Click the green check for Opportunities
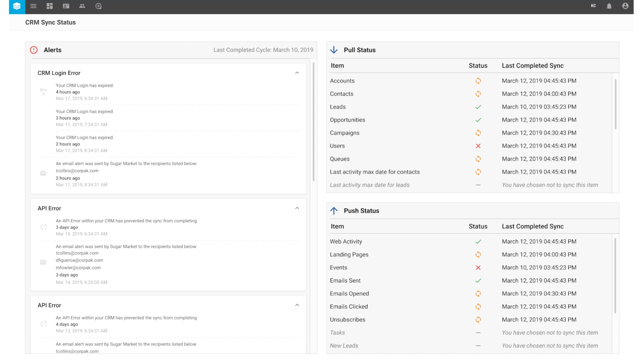644x364 pixels. [478, 120]
